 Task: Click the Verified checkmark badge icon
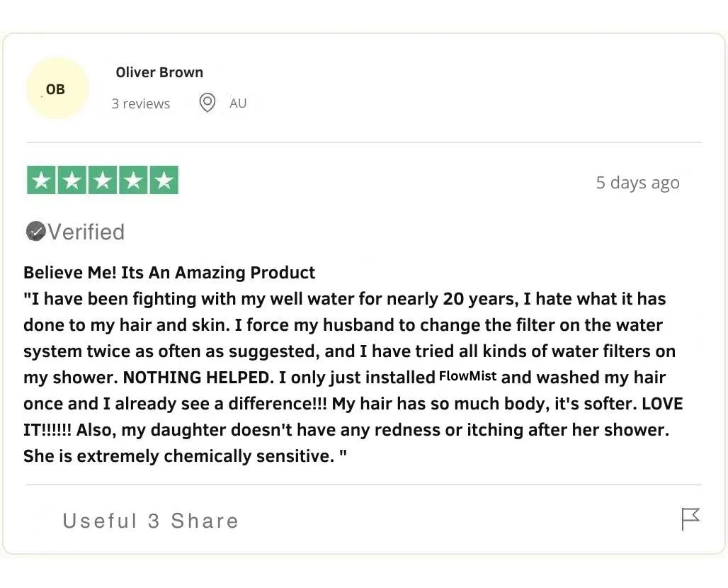[35, 231]
